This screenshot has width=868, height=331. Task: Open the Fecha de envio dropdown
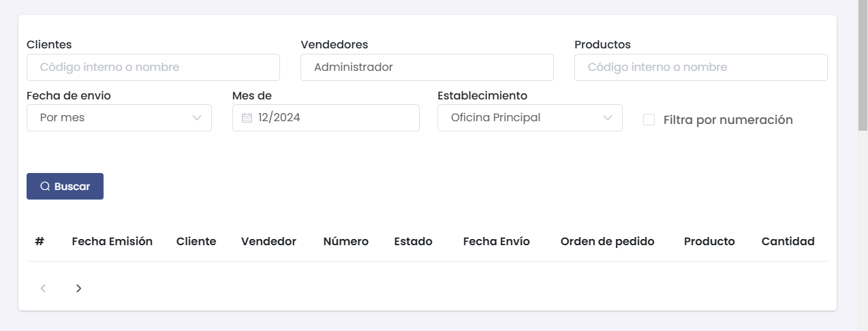(x=119, y=118)
